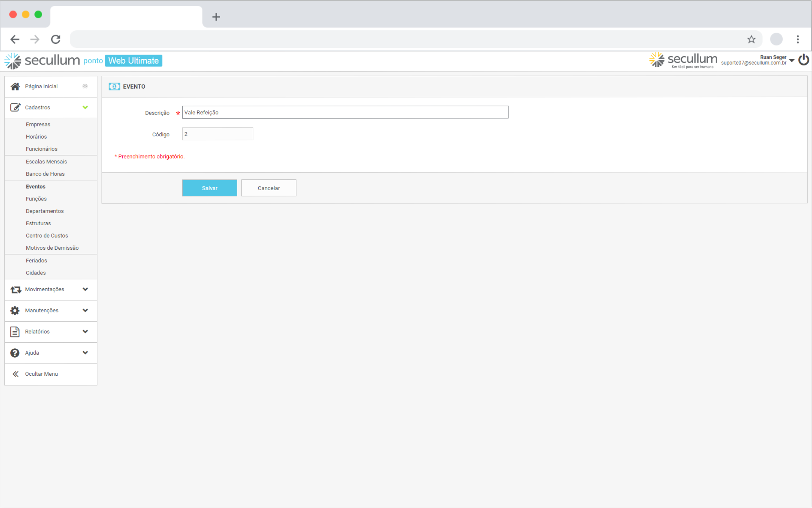The width and height of the screenshot is (812, 508).
Task: Click the Ajuda question mark icon
Action: 15,353
